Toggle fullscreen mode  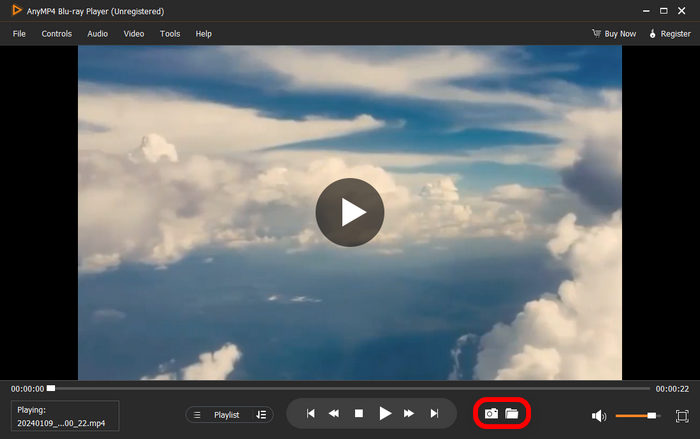(682, 415)
